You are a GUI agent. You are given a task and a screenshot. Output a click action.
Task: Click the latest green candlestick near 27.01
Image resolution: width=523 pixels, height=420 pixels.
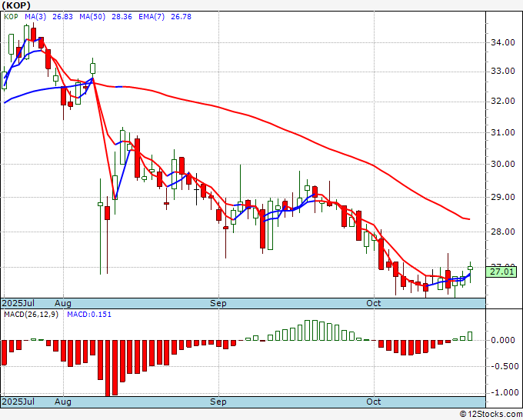pyautogui.click(x=470, y=268)
